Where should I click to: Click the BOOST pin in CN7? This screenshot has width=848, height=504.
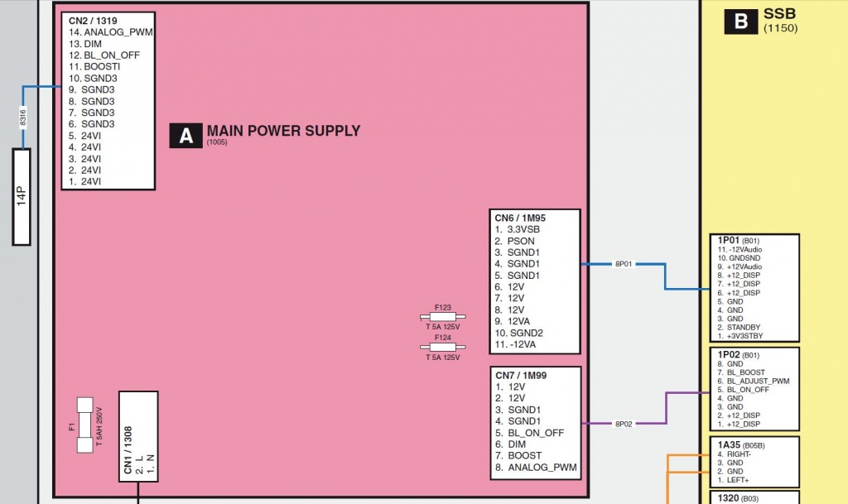tap(523, 455)
